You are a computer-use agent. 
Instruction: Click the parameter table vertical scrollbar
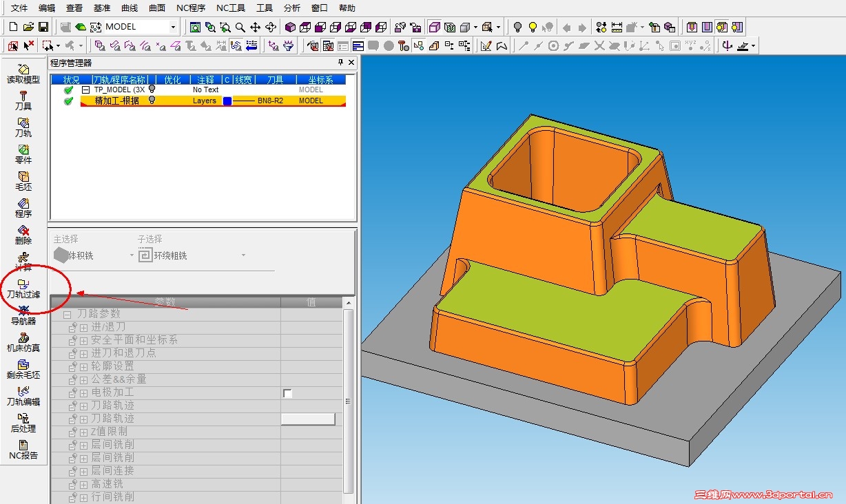tap(348, 401)
